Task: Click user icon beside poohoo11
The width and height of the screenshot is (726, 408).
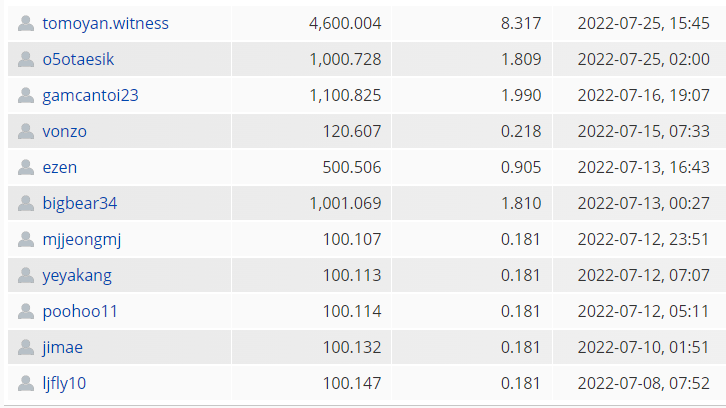Action: click(27, 311)
